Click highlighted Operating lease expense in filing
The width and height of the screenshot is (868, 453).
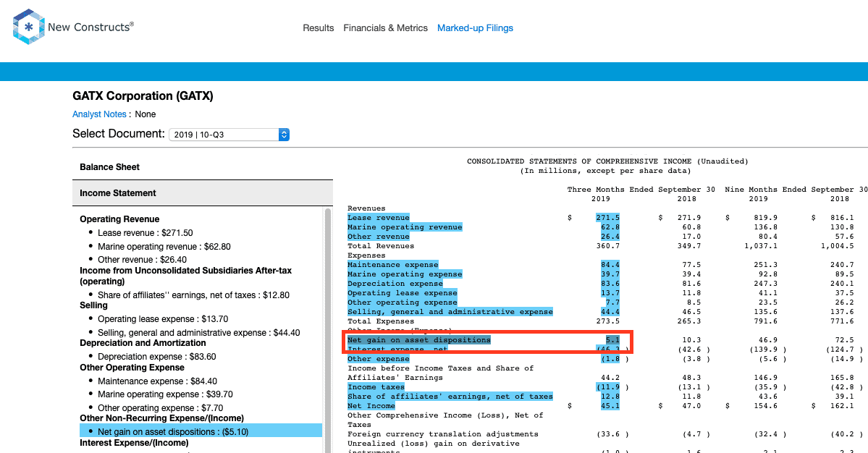[x=403, y=293]
